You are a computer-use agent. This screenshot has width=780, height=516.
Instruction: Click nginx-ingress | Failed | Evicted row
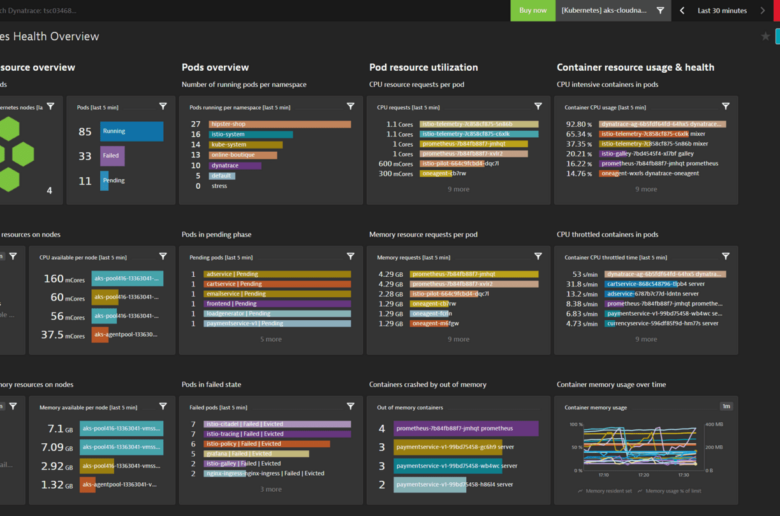pos(271,474)
